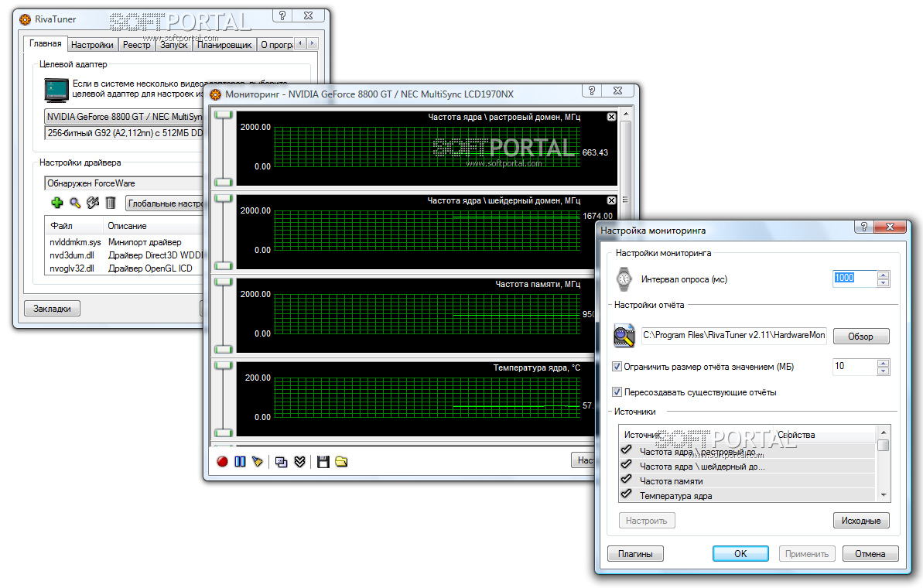Image resolution: width=923 pixels, height=588 pixels.
Task: Click the report magnifier icon beside log path
Action: click(624, 336)
